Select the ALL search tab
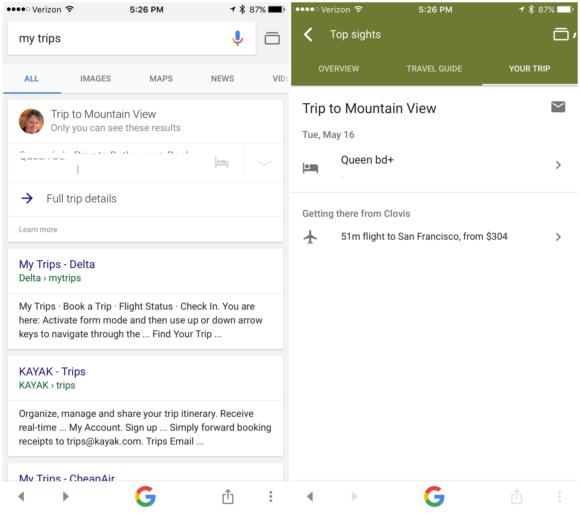Image resolution: width=580 pixels, height=514 pixels. (x=31, y=78)
